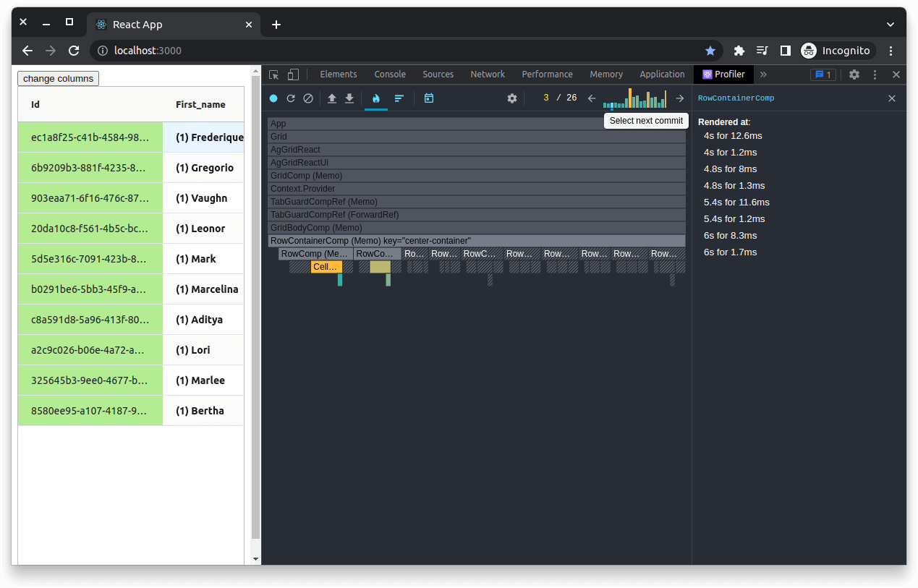Viewport: 918px width, 588px height.
Task: Select the GridBodyComp (Memo) bar
Action: 477,228
